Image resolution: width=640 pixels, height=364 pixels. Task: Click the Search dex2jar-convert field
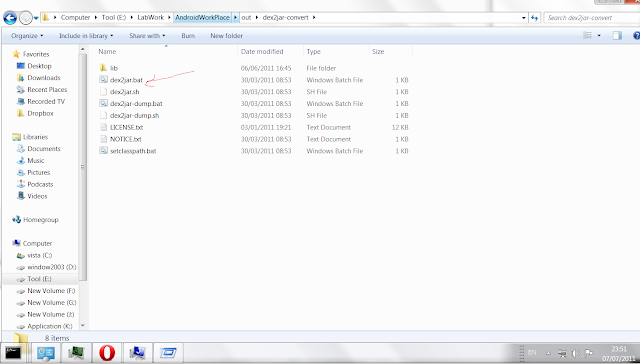click(592, 18)
